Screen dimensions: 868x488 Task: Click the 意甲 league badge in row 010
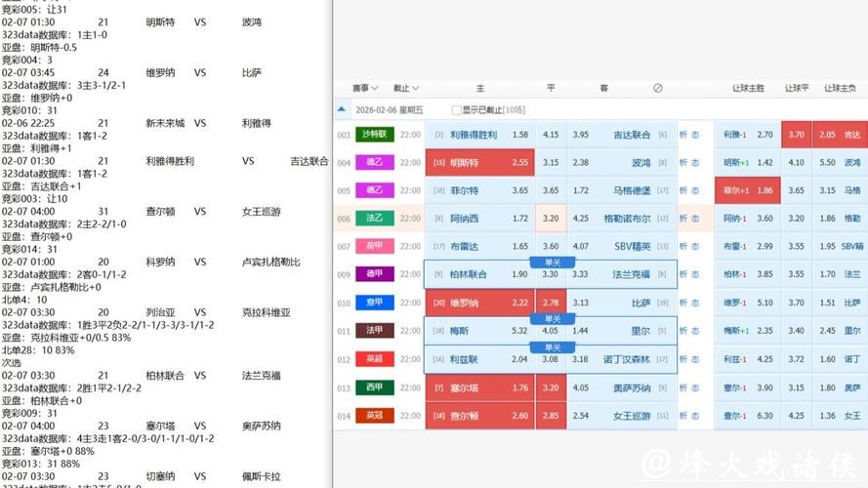point(375,303)
